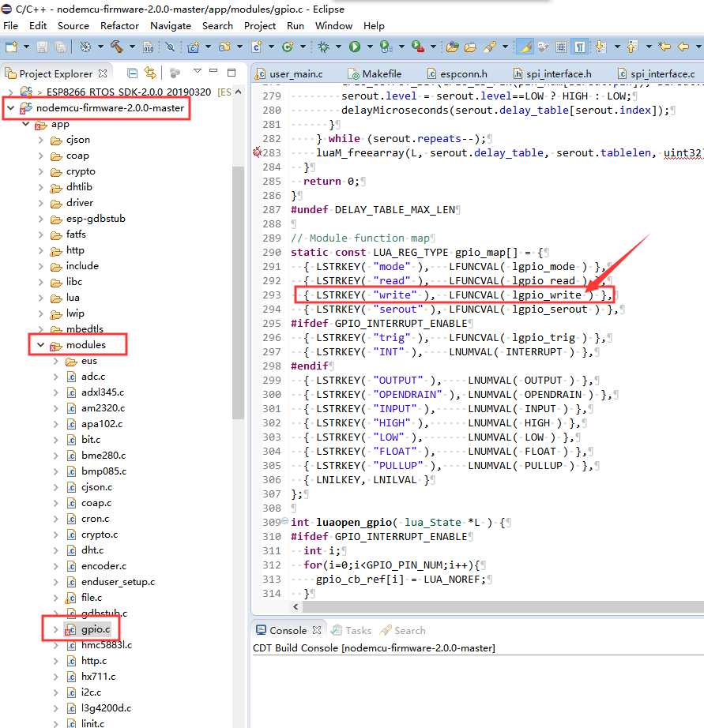Click the Save icon in the toolbar

tap(42, 47)
